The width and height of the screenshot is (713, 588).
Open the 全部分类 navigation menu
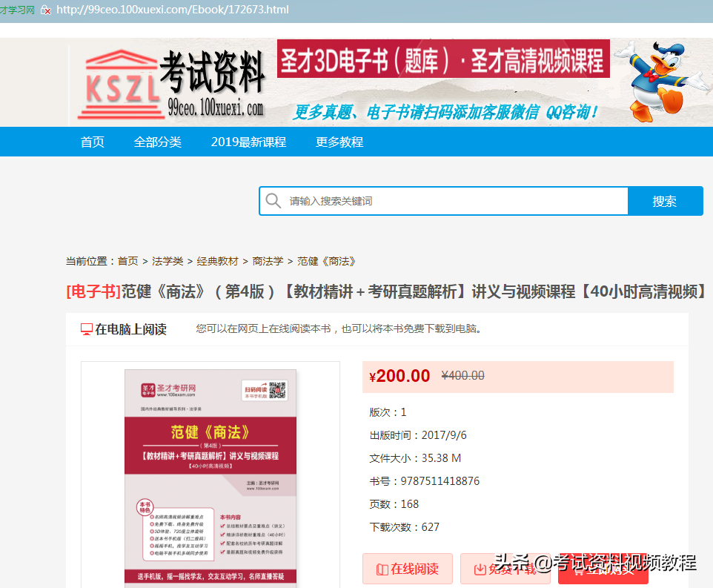pos(159,142)
